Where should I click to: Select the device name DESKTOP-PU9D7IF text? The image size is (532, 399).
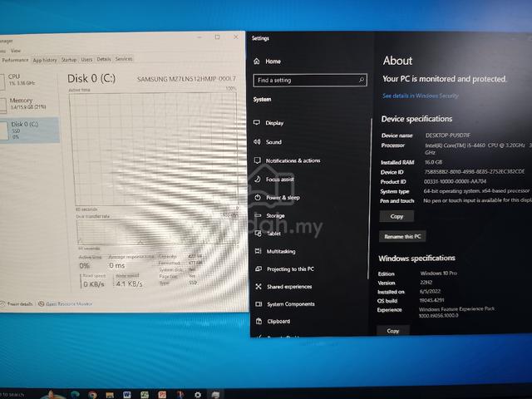coord(448,135)
